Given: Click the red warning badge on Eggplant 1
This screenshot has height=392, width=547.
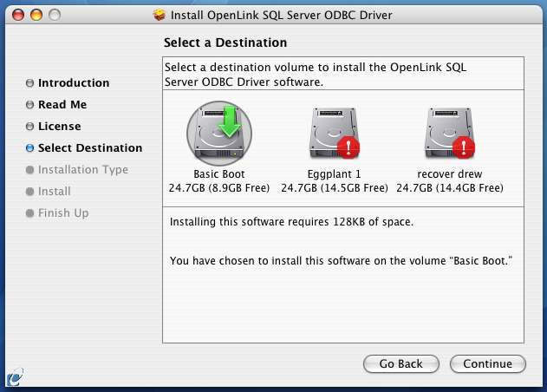Looking at the screenshot, I should (348, 147).
